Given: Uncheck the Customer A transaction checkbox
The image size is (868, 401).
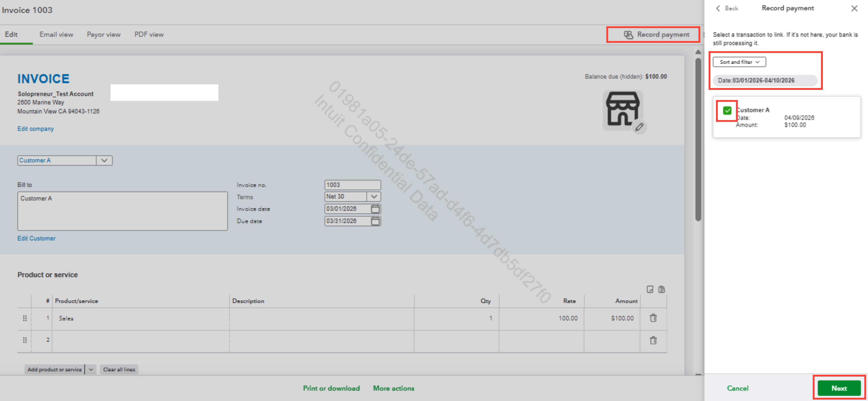Looking at the screenshot, I should 727,110.
